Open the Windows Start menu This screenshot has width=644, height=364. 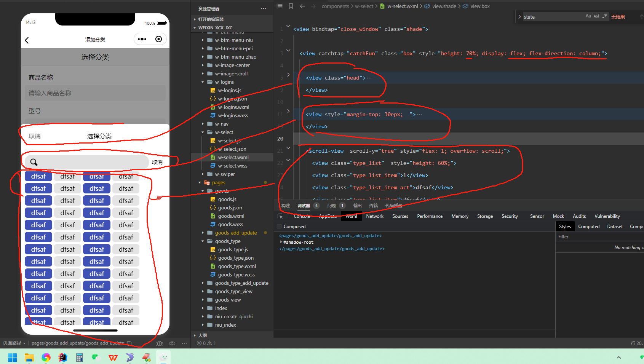click(12, 358)
